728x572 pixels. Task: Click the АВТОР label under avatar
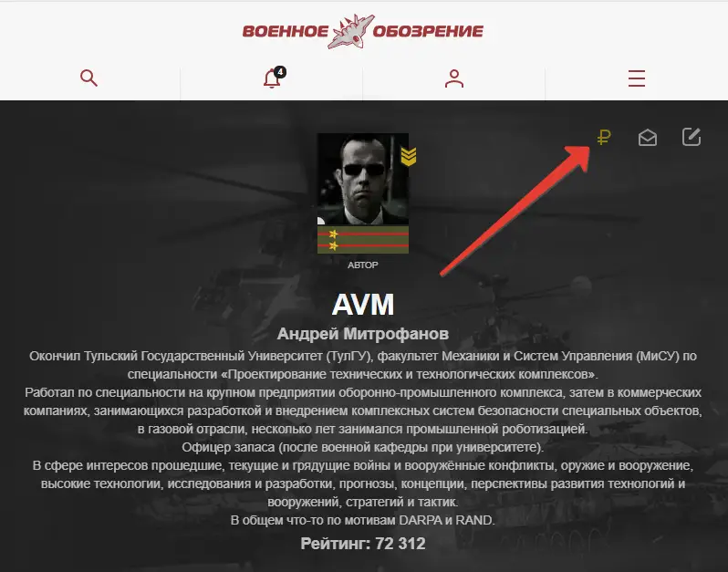[x=362, y=265]
